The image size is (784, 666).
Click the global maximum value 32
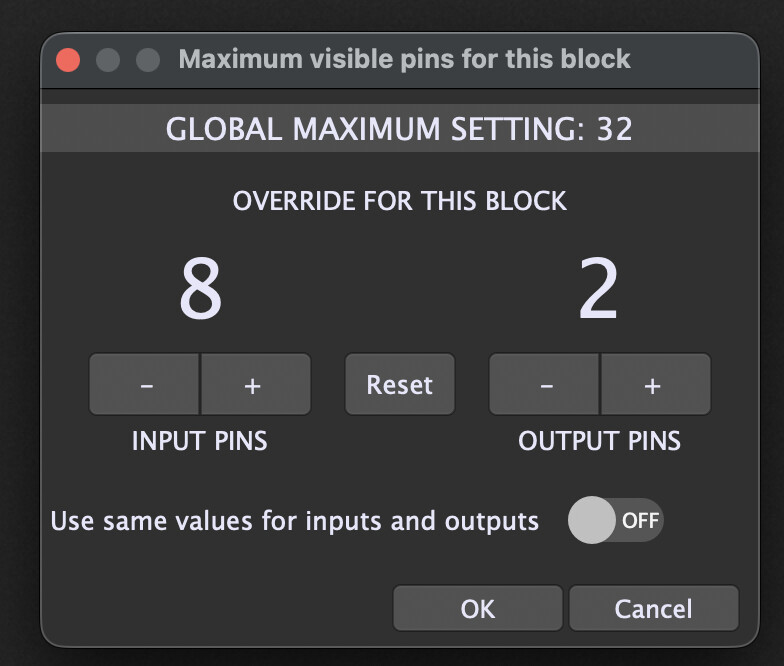(x=614, y=129)
